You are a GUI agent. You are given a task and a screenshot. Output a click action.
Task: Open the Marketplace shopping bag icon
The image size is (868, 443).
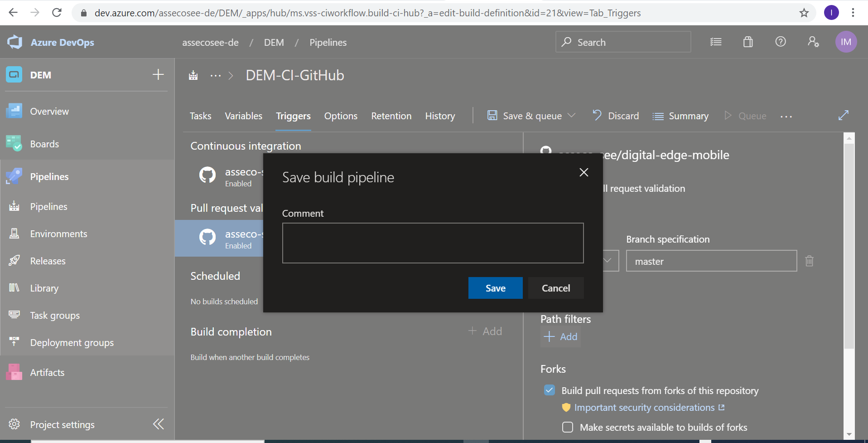748,42
